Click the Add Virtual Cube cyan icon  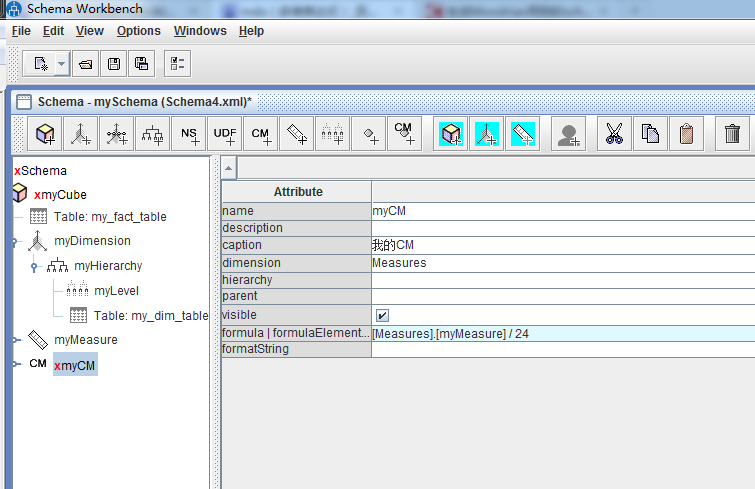tap(451, 134)
